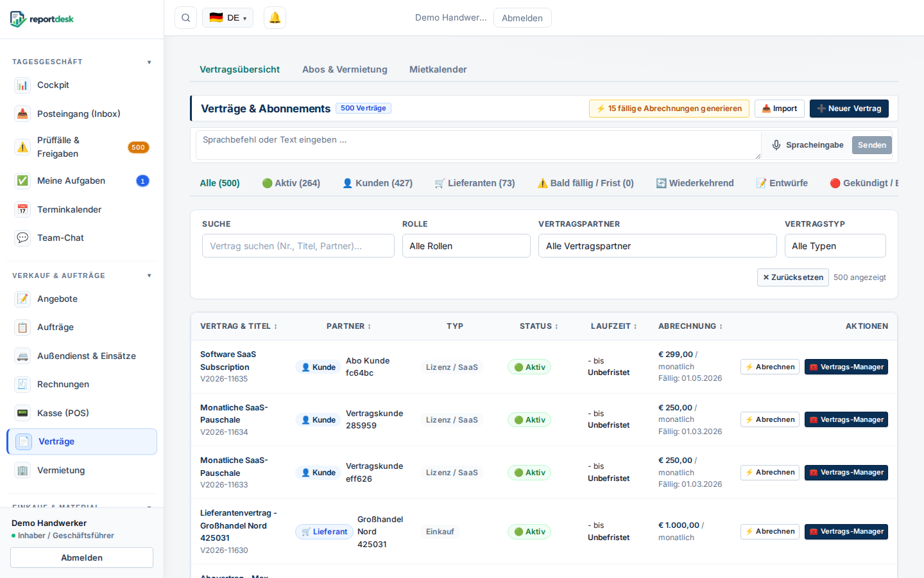The image size is (924, 578).
Task: Click Neuer Vertrag button
Action: pyautogui.click(x=849, y=109)
